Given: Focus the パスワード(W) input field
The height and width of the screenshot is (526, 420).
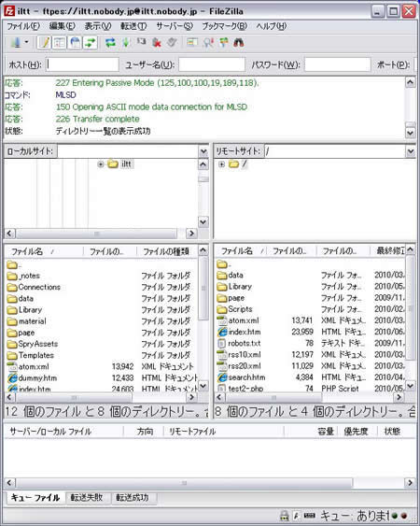Looking at the screenshot, I should pos(338,64).
